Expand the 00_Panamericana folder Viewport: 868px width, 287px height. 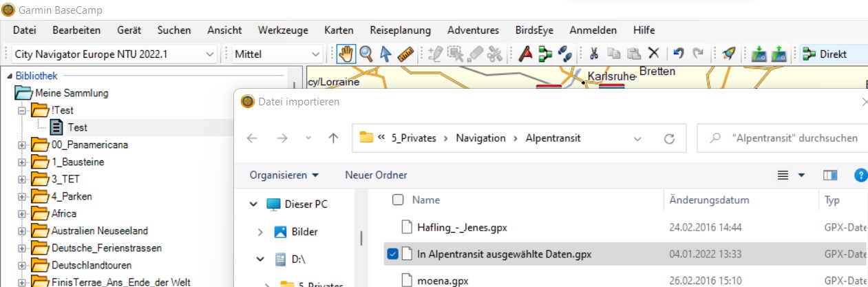(x=22, y=145)
